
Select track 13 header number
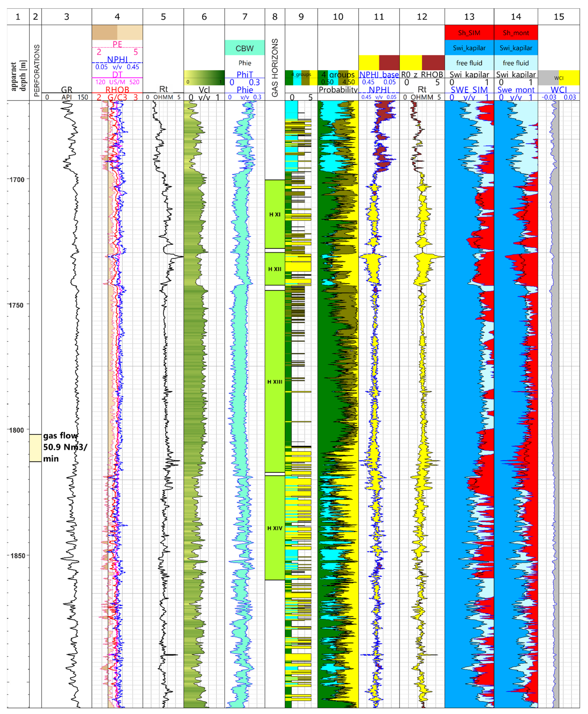point(469,17)
